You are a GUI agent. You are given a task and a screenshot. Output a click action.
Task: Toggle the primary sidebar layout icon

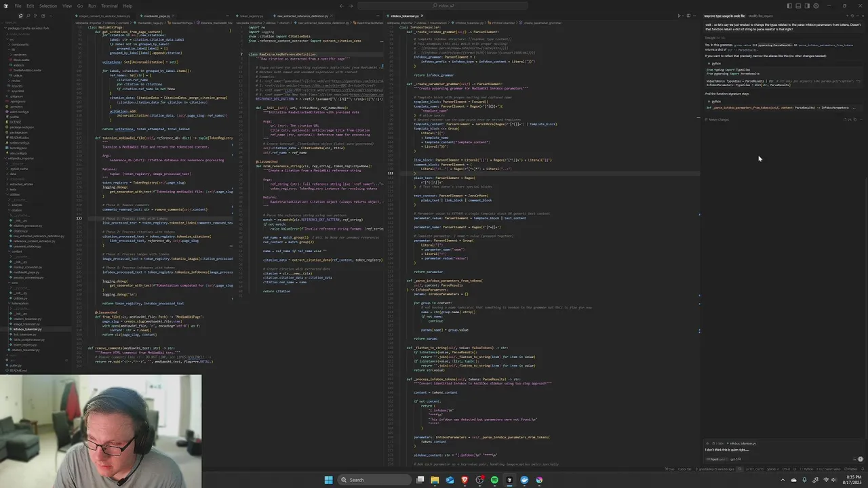[x=789, y=6]
